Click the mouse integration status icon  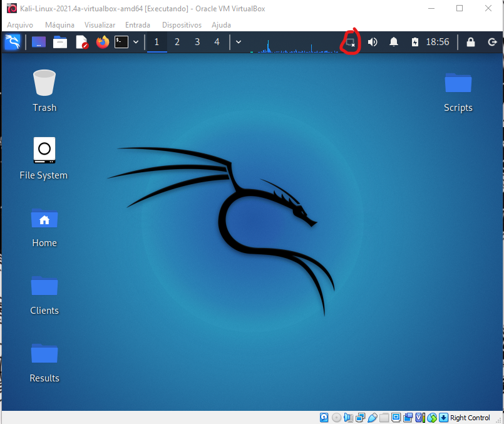pos(431,418)
